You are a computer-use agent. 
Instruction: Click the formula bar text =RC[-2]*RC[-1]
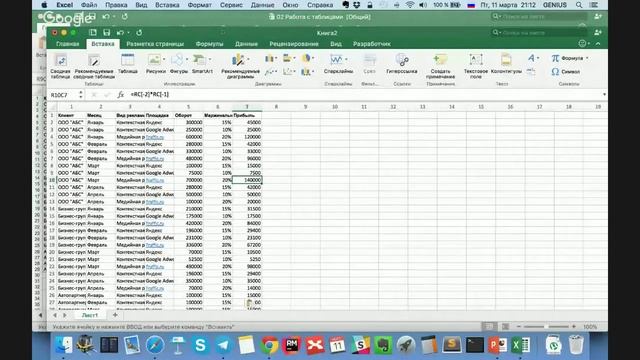click(150, 94)
